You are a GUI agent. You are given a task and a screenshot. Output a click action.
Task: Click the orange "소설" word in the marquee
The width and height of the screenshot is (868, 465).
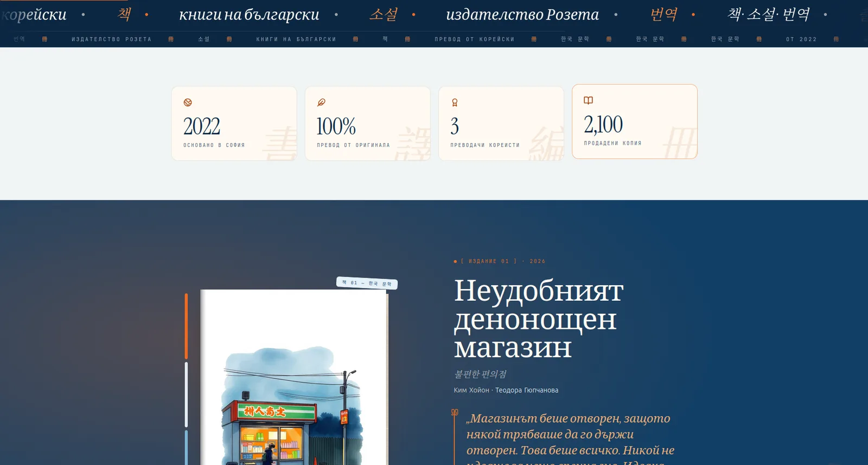(x=384, y=15)
